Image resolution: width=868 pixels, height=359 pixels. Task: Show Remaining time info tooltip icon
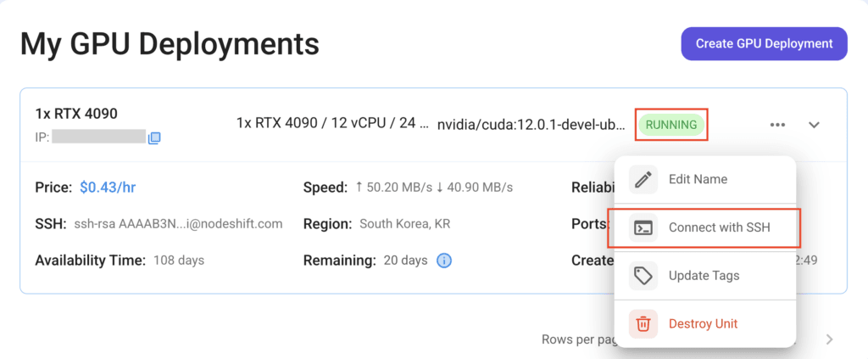point(444,260)
